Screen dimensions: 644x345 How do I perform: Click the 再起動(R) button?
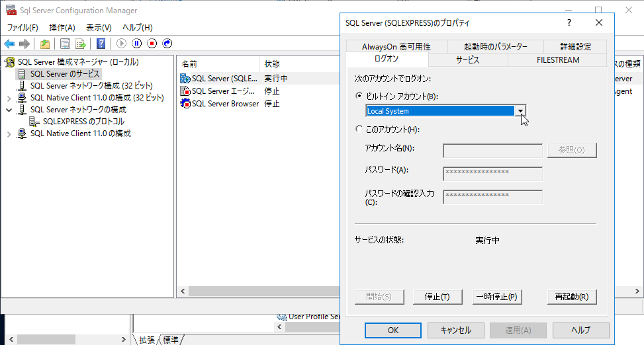[572, 297]
